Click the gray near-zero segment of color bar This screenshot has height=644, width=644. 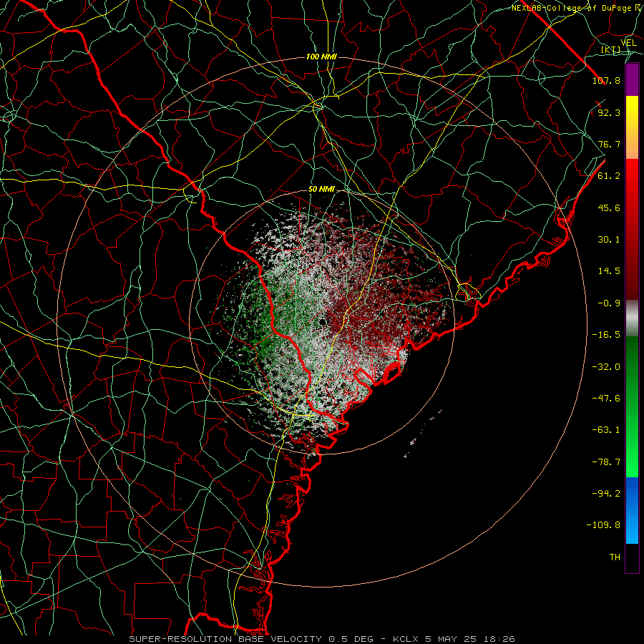click(x=632, y=318)
